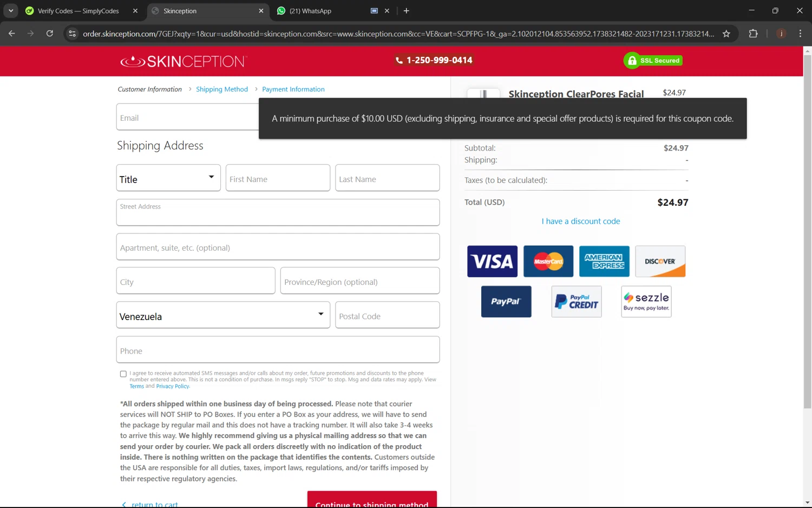Click the Apartment, suite, etc. field

click(278, 247)
